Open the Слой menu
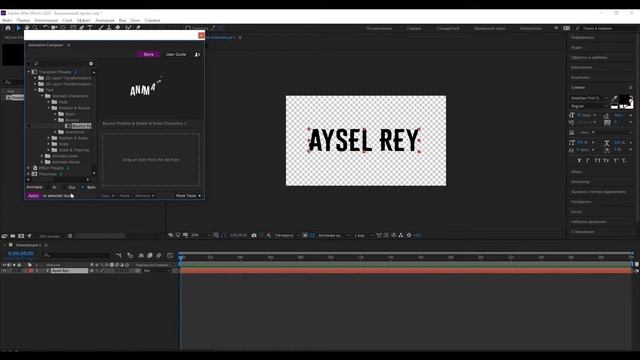 [x=67, y=20]
